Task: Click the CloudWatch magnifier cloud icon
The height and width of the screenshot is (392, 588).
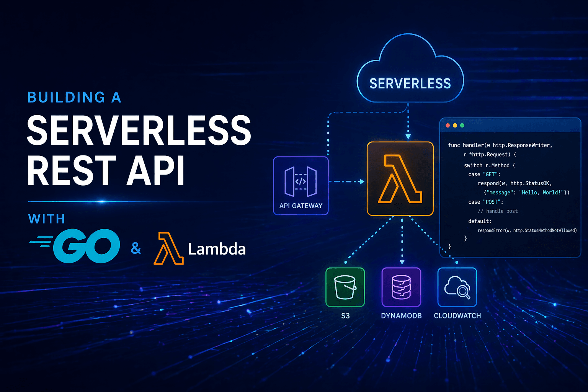Action: click(x=457, y=287)
